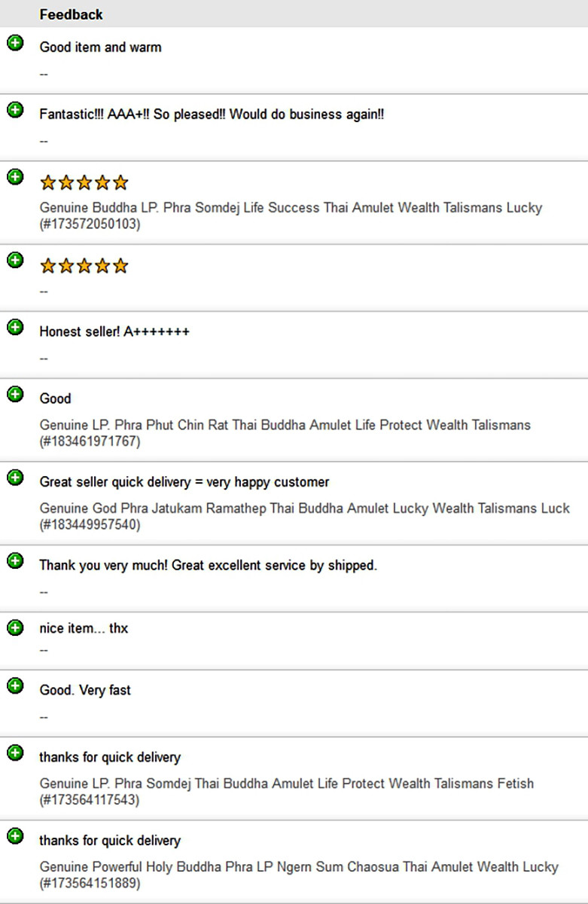The height and width of the screenshot is (904, 588).
Task: Click the Feedback column header
Action: 72,14
